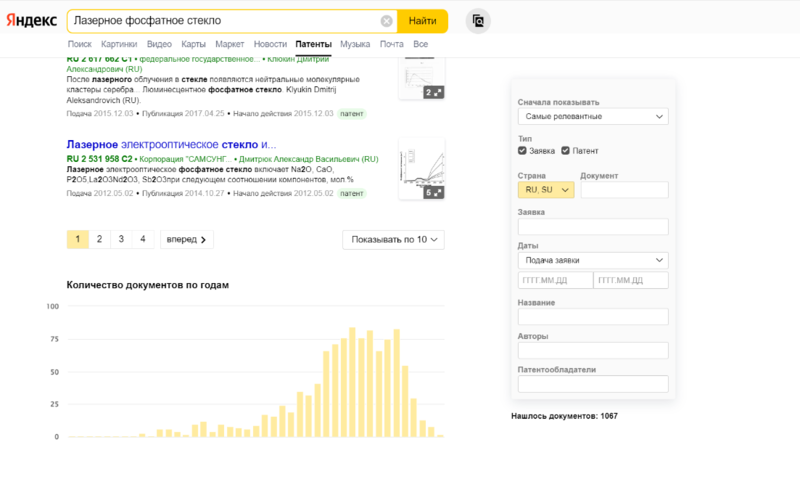
Task: Go to results page 4
Action: [143, 239]
